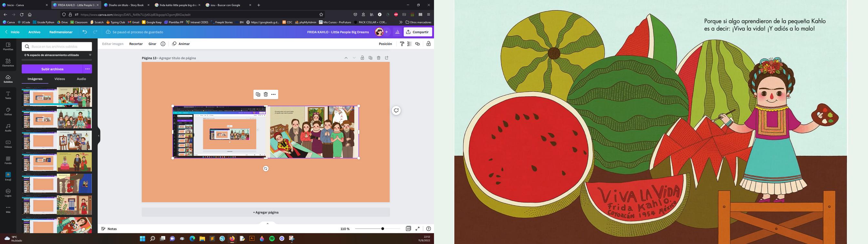Viewport: 868px width, 244px height.
Task: Delete the selected image via trash icon
Action: point(265,94)
